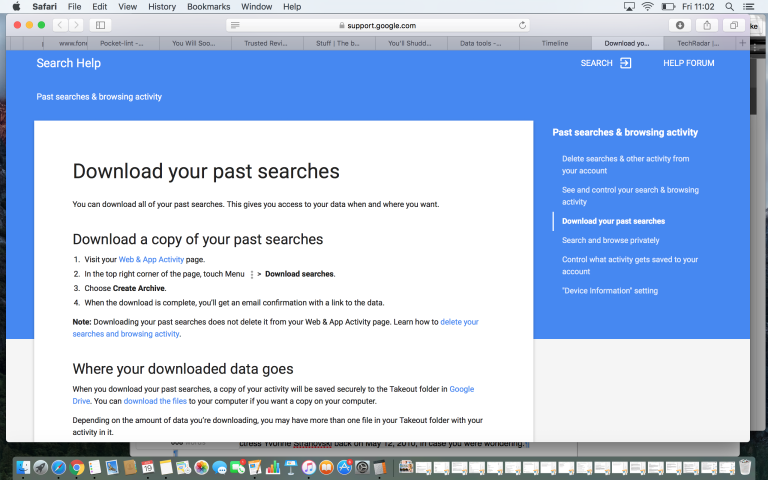The width and height of the screenshot is (768, 480).
Task: Show all tabs overview button
Action: (734, 25)
